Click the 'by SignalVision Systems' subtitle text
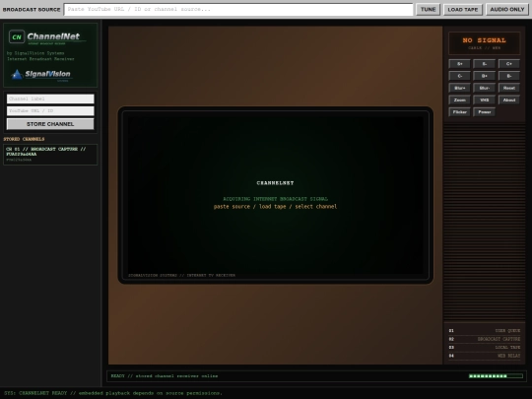Image resolution: width=532 pixels, height=399 pixels. [x=35, y=53]
